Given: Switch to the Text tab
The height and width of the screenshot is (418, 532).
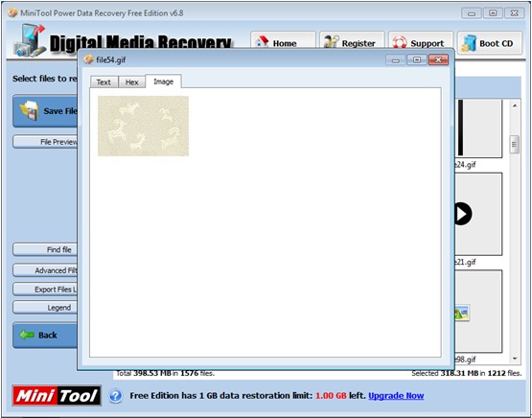Looking at the screenshot, I should (x=104, y=82).
